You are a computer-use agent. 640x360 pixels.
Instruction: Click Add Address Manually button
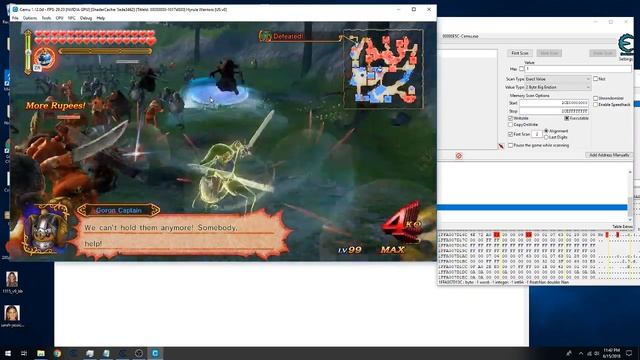[x=609, y=155]
